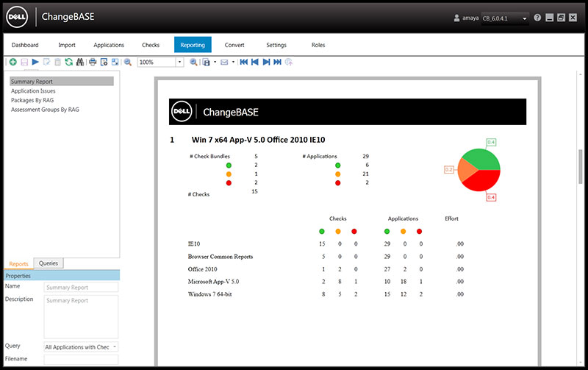
Task: Click the faded upload icon at toolbar end
Action: coord(289,62)
